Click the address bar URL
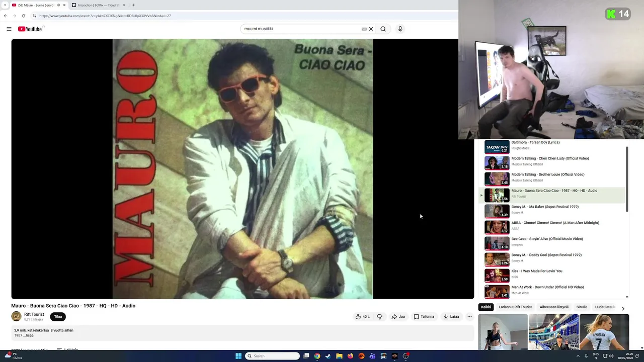This screenshot has height=362, width=644. (105, 16)
